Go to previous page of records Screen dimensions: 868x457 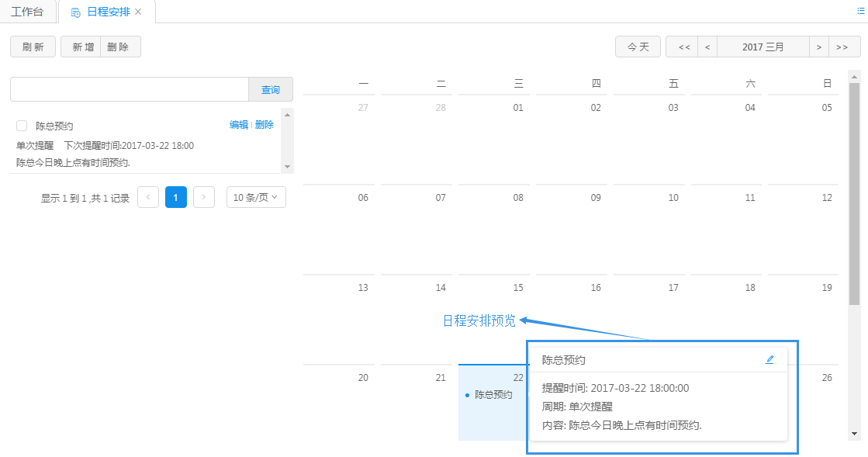coord(148,197)
